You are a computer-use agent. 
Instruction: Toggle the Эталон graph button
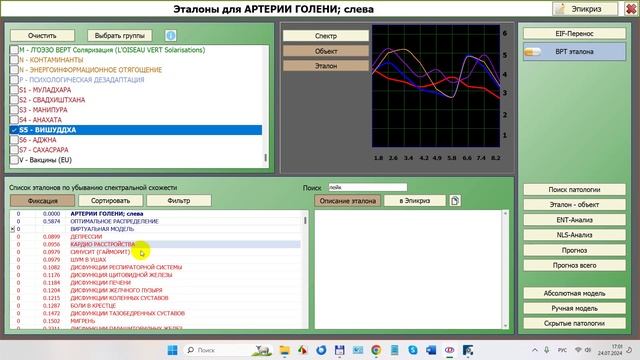pos(326,66)
